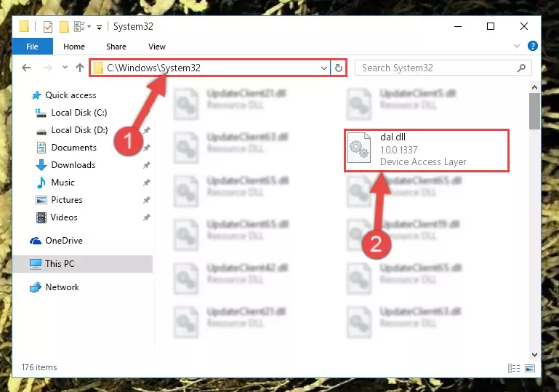The height and width of the screenshot is (392, 559).
Task: Select This PC in navigation pane
Action: point(83,264)
